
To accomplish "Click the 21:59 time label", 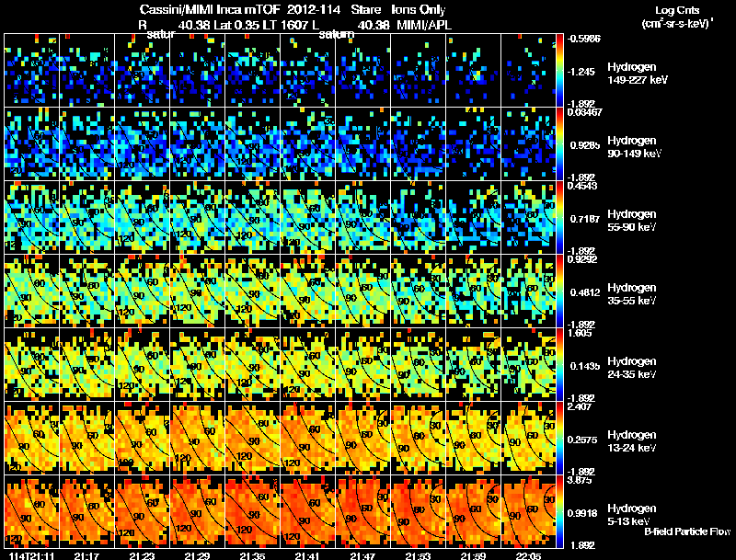I will click(473, 555).
